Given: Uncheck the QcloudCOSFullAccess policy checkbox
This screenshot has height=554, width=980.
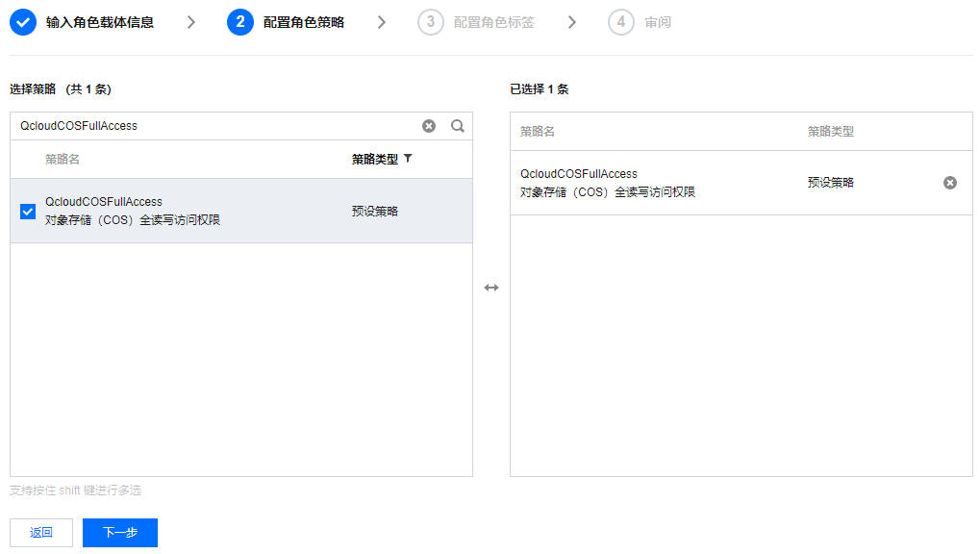Looking at the screenshot, I should coord(28,212).
